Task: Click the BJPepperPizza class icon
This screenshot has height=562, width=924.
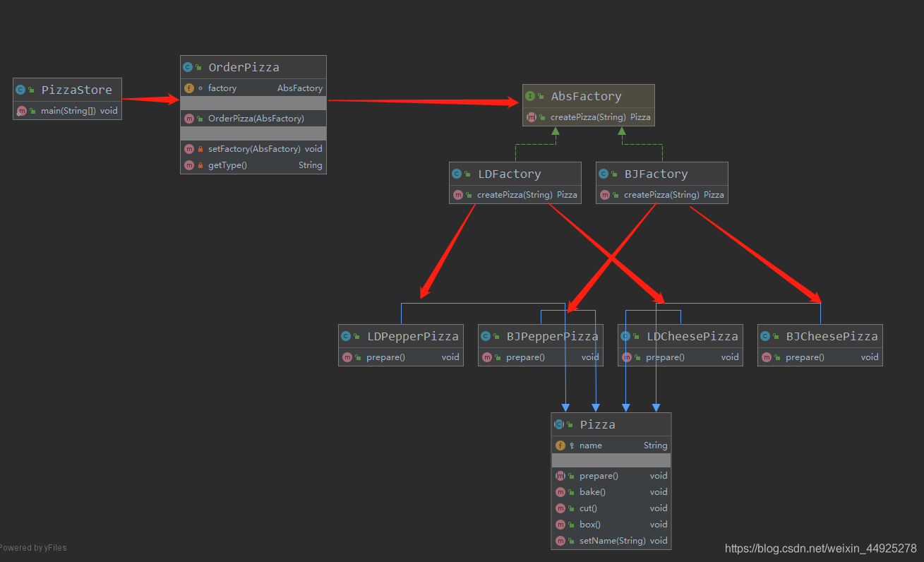Action: click(486, 336)
